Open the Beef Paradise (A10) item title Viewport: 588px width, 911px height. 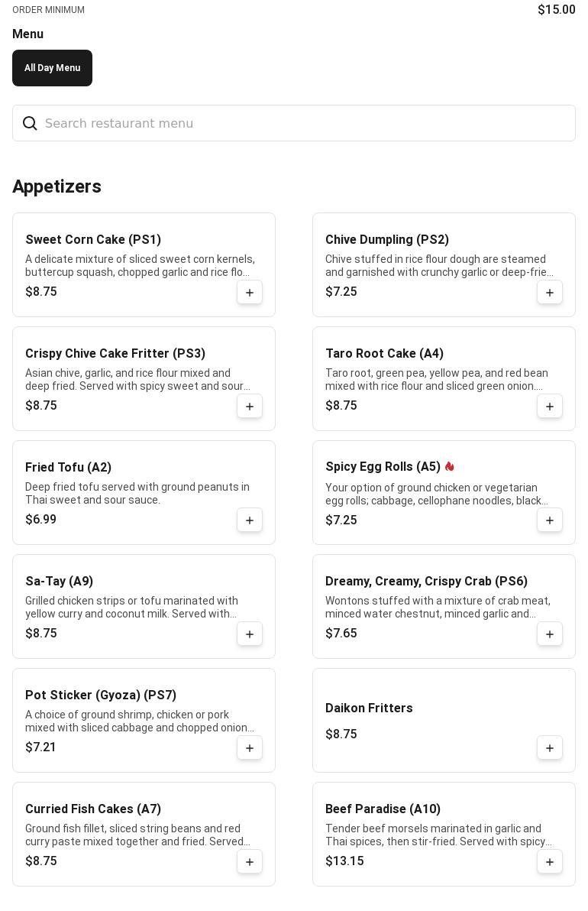(x=383, y=809)
